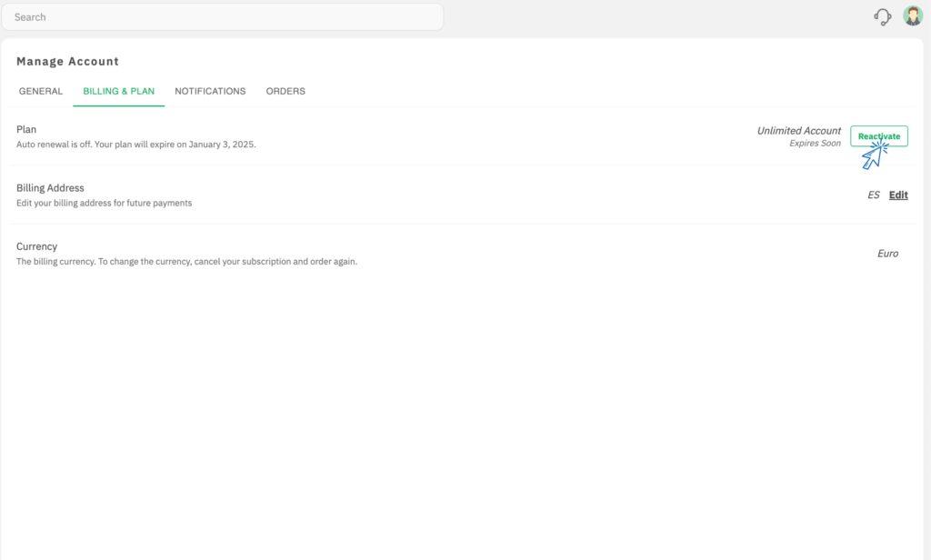Click the Expires Soon status text
This screenshot has width=931, height=560.
click(815, 144)
